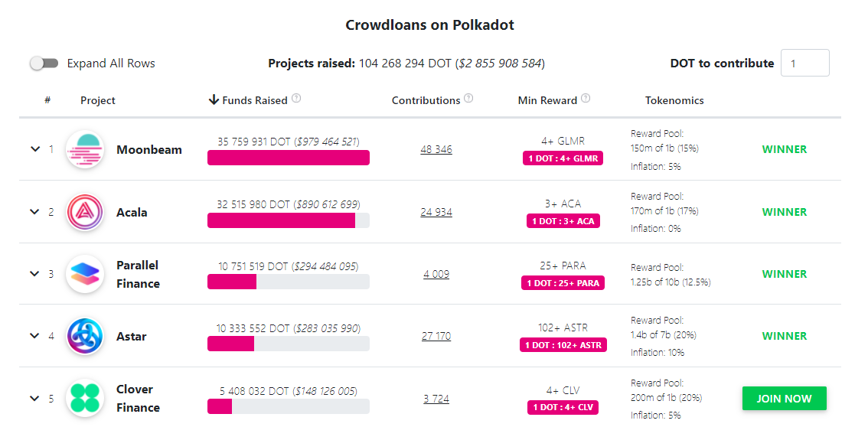Click the Contributions info icon
This screenshot has height=427, width=868.
click(x=468, y=99)
